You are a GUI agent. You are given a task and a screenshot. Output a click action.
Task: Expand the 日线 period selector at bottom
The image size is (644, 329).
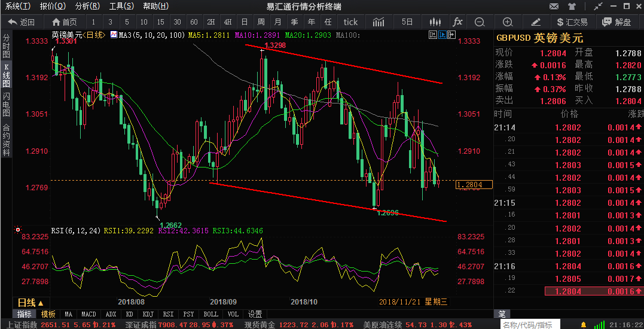pyautogui.click(x=30, y=303)
